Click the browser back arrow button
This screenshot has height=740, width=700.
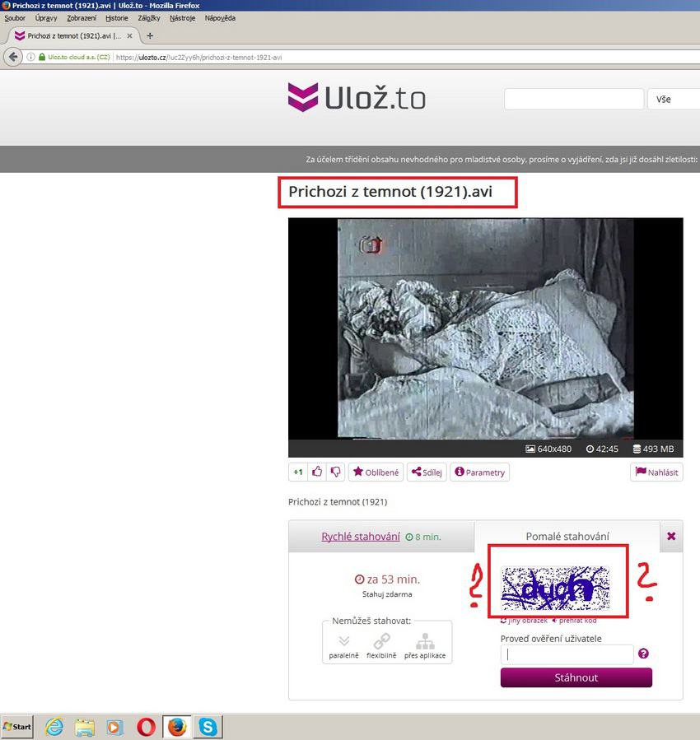point(13,57)
